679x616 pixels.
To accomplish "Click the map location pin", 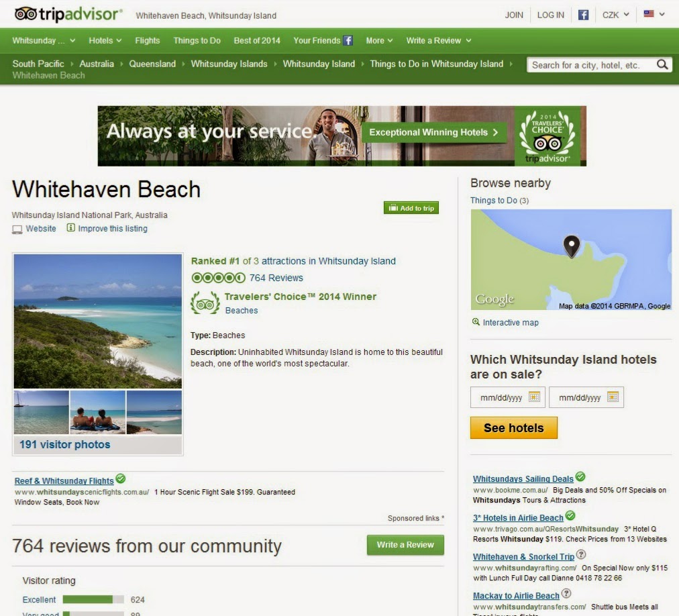I will pos(571,246).
